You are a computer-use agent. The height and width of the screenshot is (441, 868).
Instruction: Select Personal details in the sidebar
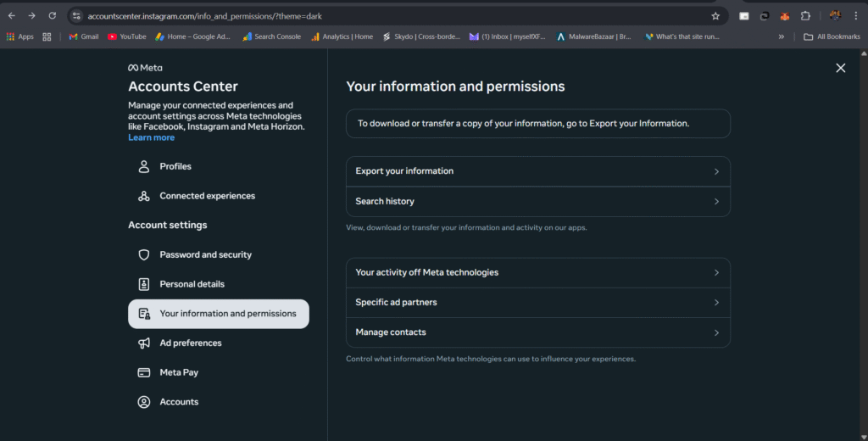[x=219, y=284]
